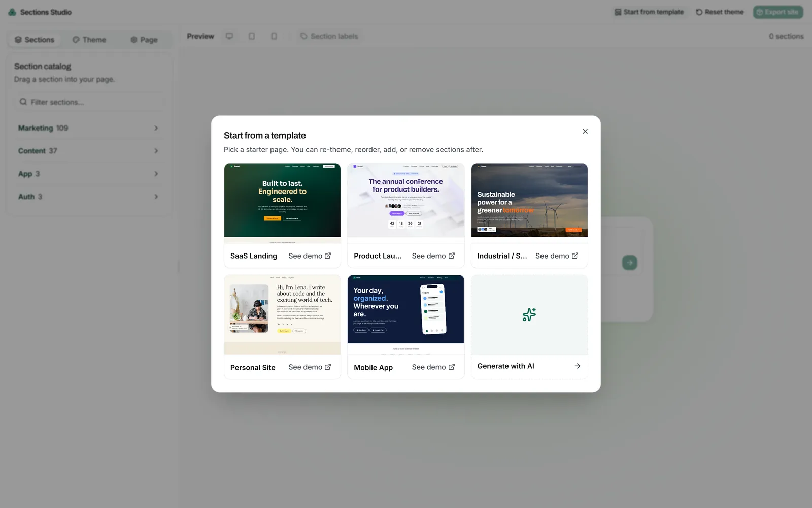Select the Mobile App template name
The image size is (812, 508).
click(x=373, y=367)
